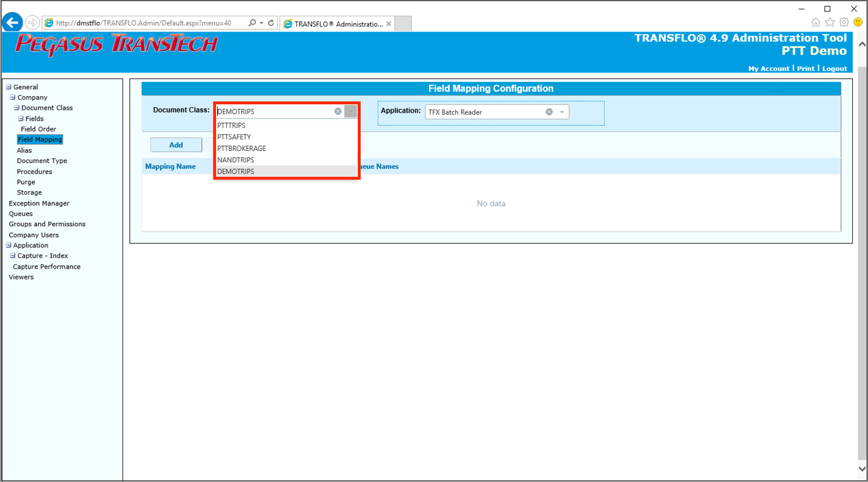Image resolution: width=868 pixels, height=482 pixels.
Task: Click the browser address bar
Action: [x=146, y=23]
